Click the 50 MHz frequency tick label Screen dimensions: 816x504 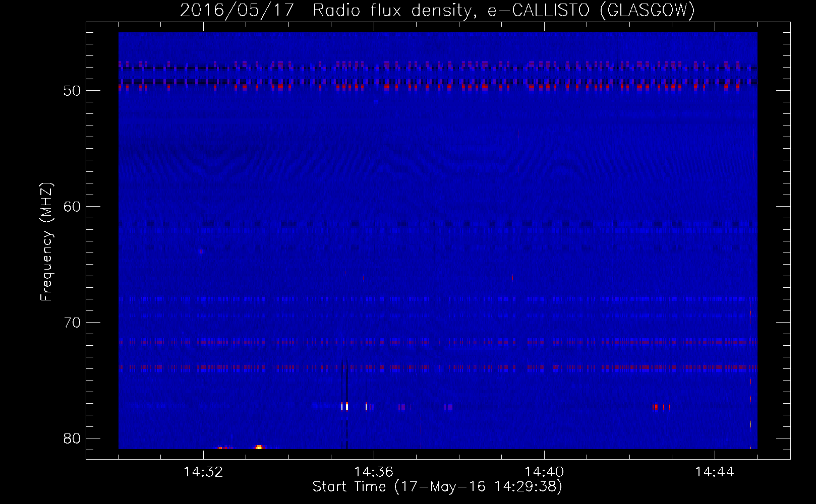click(x=72, y=91)
